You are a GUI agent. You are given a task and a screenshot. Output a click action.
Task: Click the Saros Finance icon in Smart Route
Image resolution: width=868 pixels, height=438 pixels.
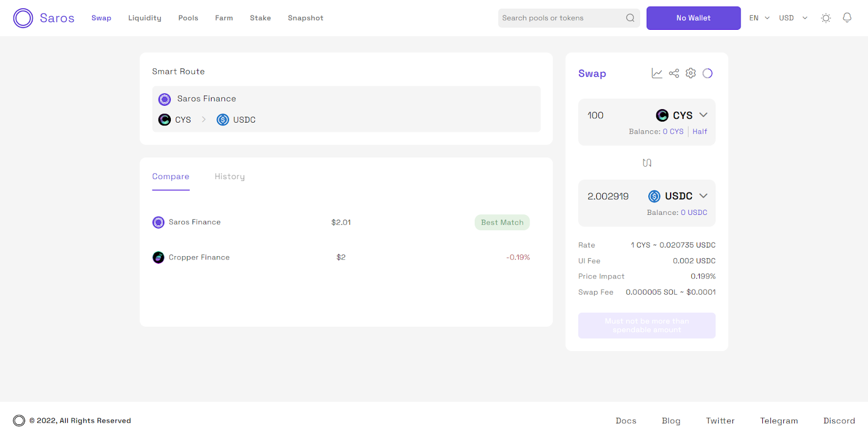pyautogui.click(x=164, y=99)
